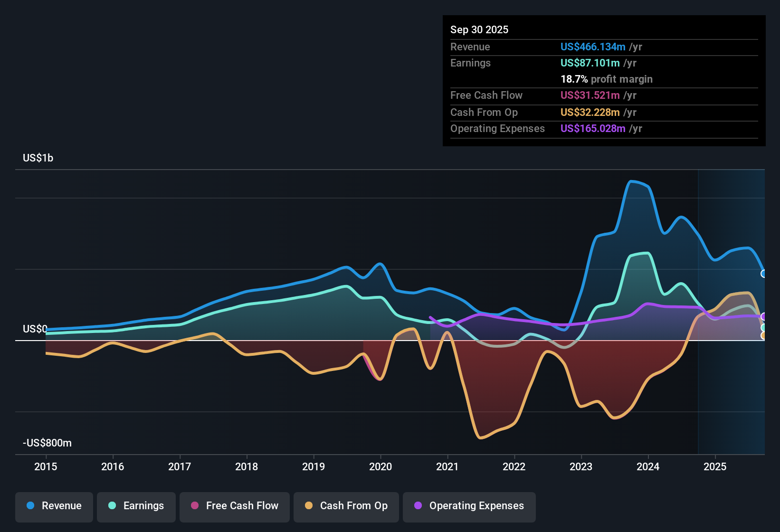
Task: Open the Free Cash Flow legend entry
Action: click(234, 506)
